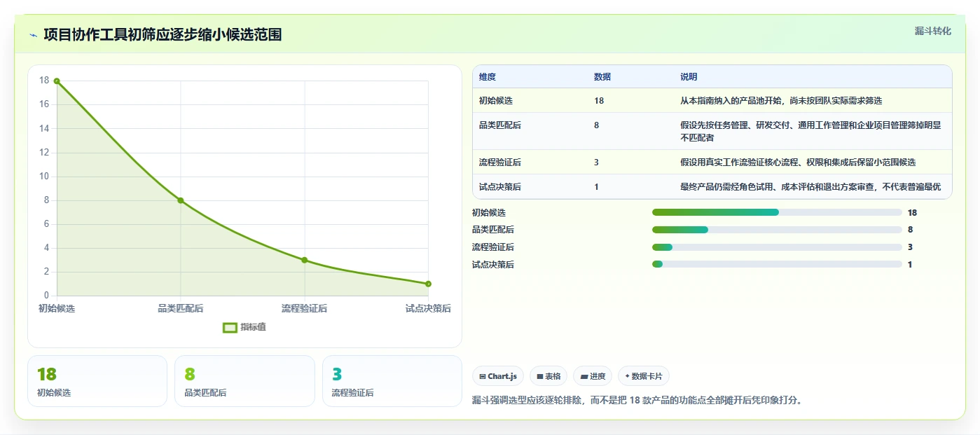Click the table cell with value 18
Viewport: 980px width, 435px height.
pos(599,101)
